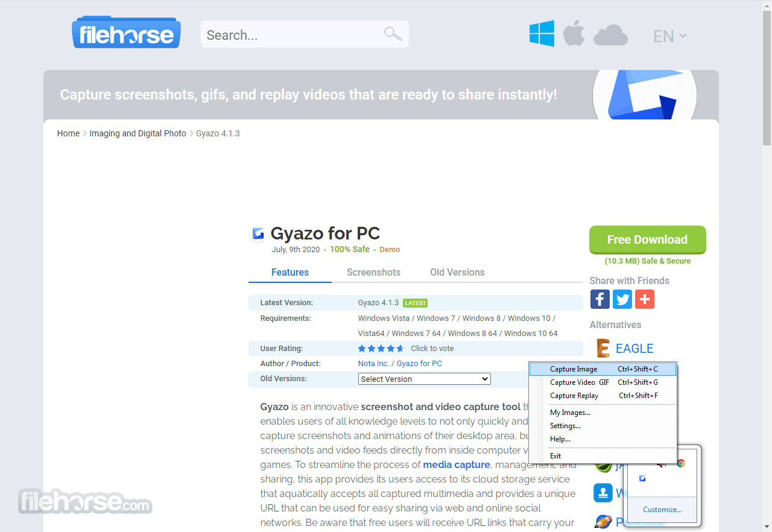772x532 pixels.
Task: Switch to the Screenshots tab
Action: pos(373,273)
